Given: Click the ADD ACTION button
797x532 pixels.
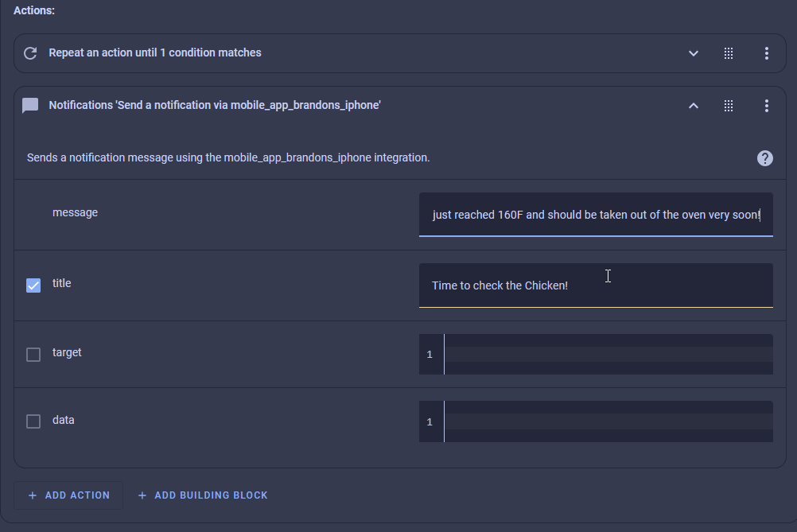Looking at the screenshot, I should pyautogui.click(x=69, y=495).
